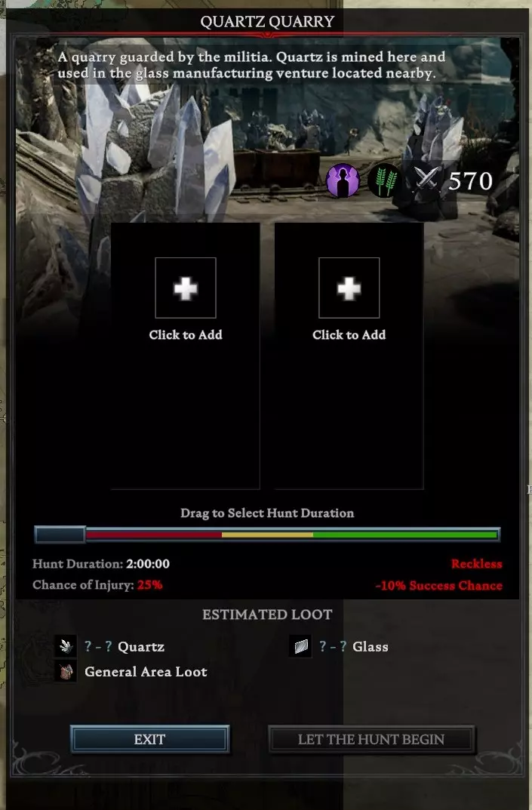This screenshot has height=810, width=532.
Task: Click the General Area Loot bag icon
Action: (66, 672)
